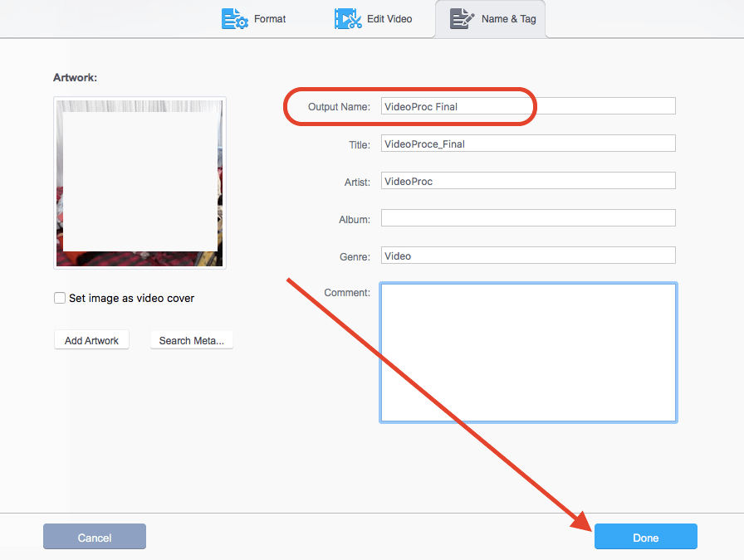Screen dimensions: 744x560
Task: Focus the Comment text area
Action: 529,353
